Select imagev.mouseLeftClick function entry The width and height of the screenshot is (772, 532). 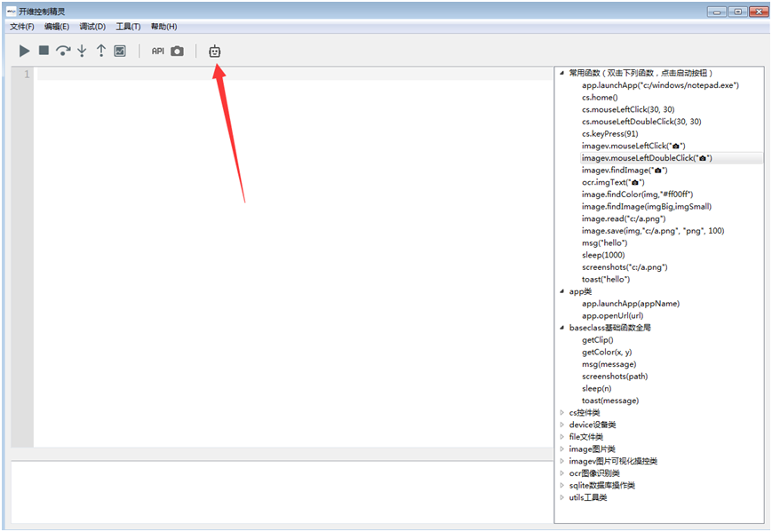point(633,146)
